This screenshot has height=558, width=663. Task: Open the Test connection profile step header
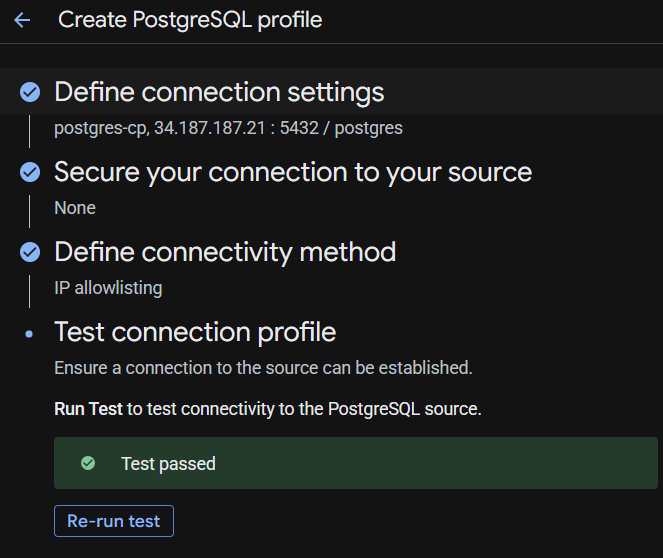195,332
